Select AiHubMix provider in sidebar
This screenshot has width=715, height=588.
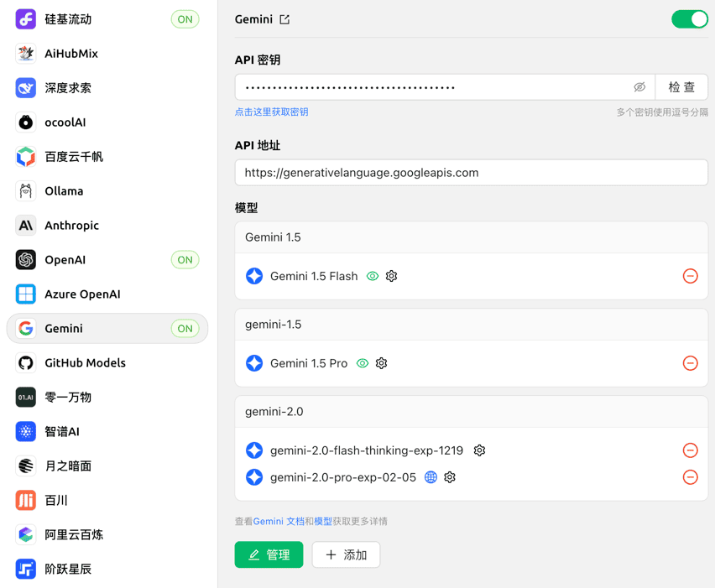tap(107, 54)
